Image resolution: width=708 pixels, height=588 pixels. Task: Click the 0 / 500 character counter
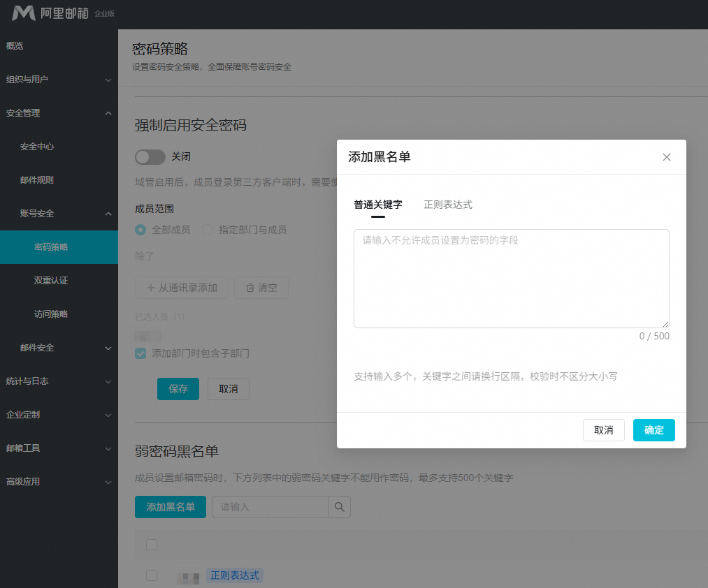click(x=653, y=336)
